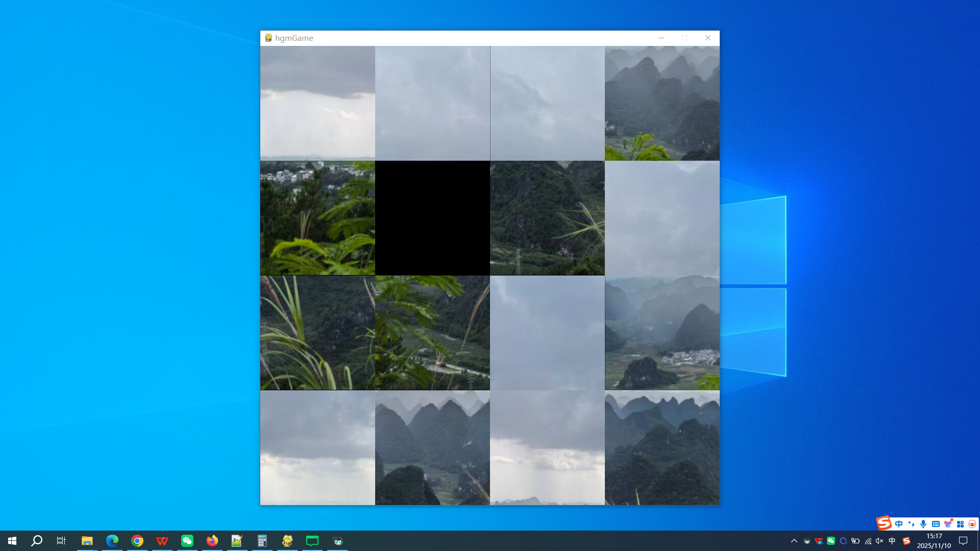Unmute audio by clicking the muted speaker icon
The height and width of the screenshot is (551, 980).
tap(878, 541)
